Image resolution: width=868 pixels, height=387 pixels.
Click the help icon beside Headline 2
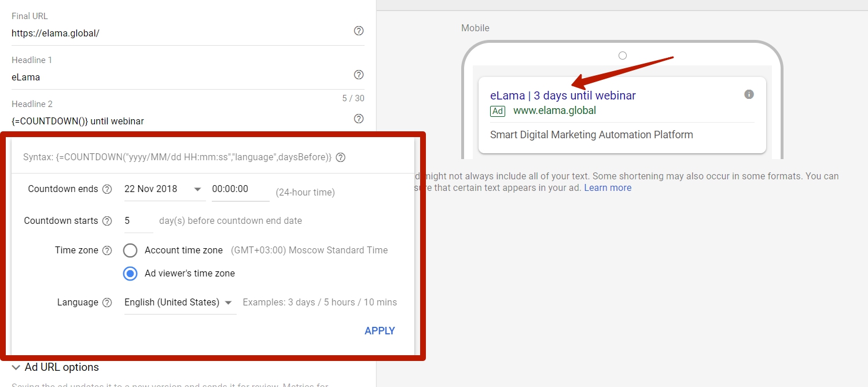[x=359, y=119]
